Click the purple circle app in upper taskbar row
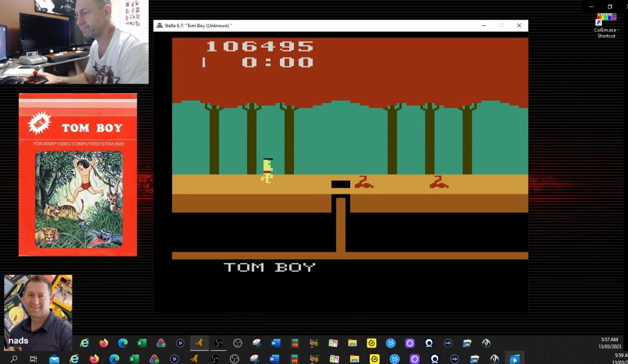The image size is (628, 364). coord(410,343)
